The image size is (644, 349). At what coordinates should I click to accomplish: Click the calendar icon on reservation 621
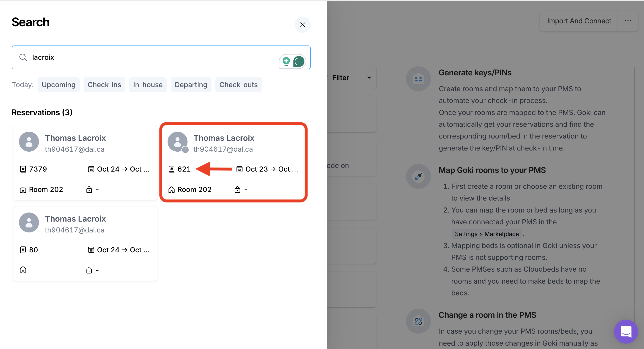(x=239, y=169)
